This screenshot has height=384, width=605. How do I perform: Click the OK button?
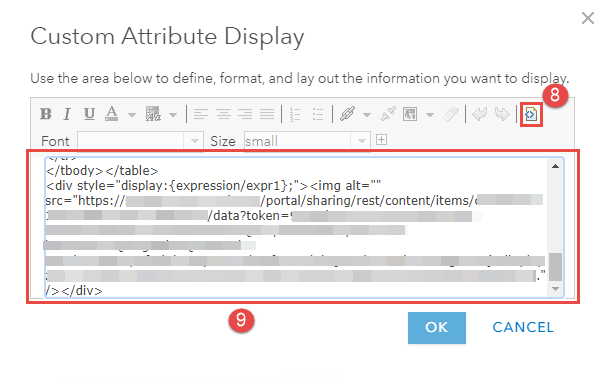[437, 328]
